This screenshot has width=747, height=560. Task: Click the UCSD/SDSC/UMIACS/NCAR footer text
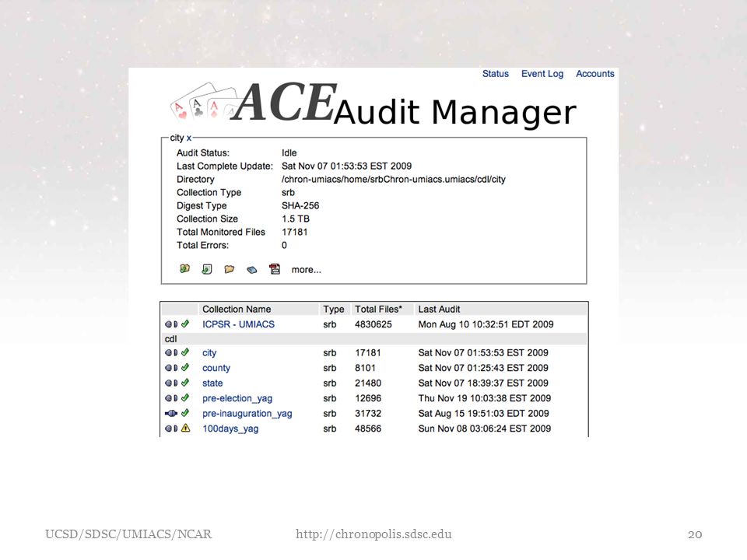tap(128, 534)
